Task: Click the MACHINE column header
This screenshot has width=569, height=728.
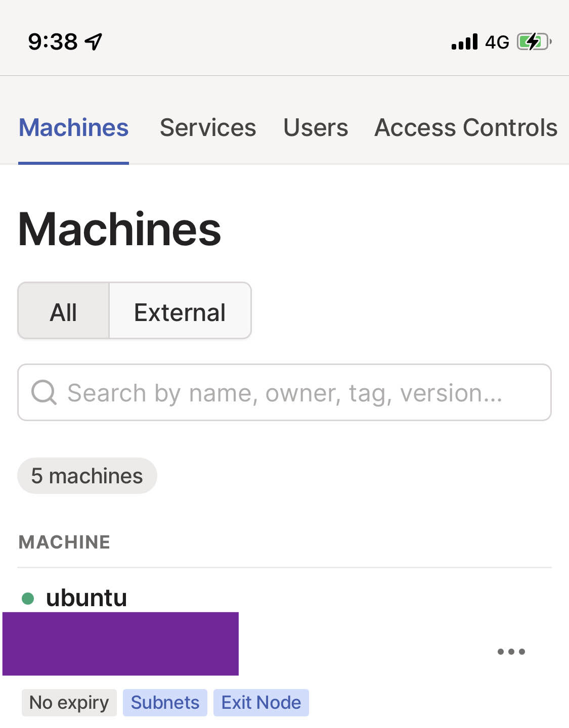Action: [64, 542]
